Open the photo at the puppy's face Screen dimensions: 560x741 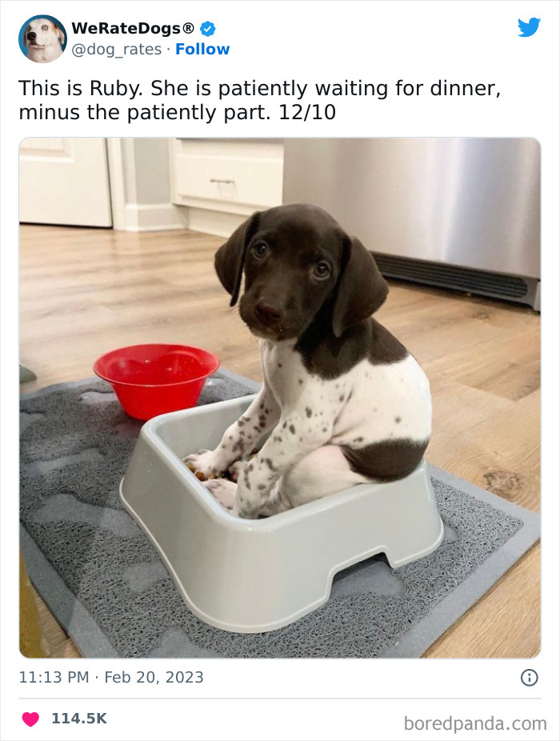tap(288, 274)
